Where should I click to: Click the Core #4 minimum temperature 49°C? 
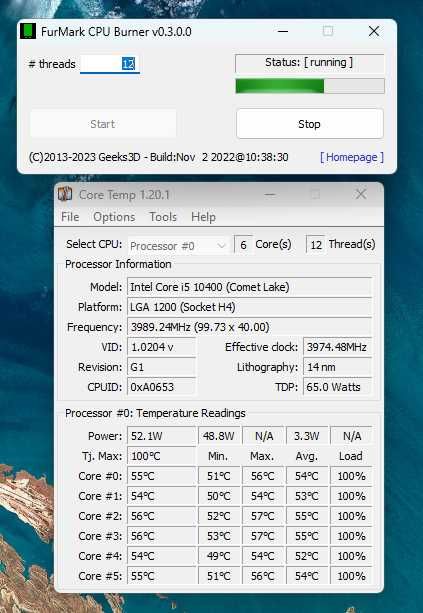[219, 556]
